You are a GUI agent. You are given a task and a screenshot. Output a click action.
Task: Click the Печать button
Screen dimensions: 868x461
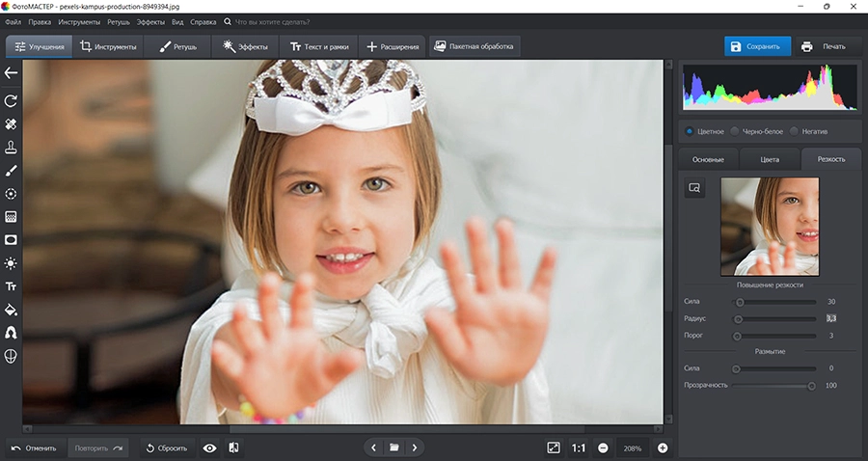pos(827,46)
